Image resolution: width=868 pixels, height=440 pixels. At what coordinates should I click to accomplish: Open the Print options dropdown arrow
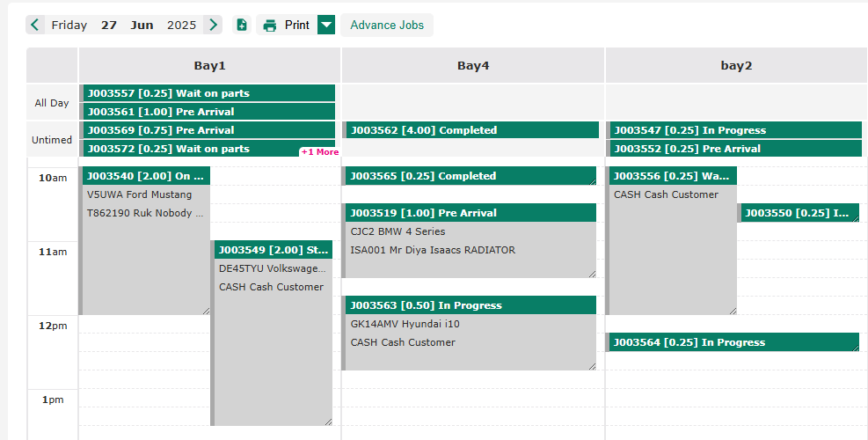pyautogui.click(x=326, y=25)
